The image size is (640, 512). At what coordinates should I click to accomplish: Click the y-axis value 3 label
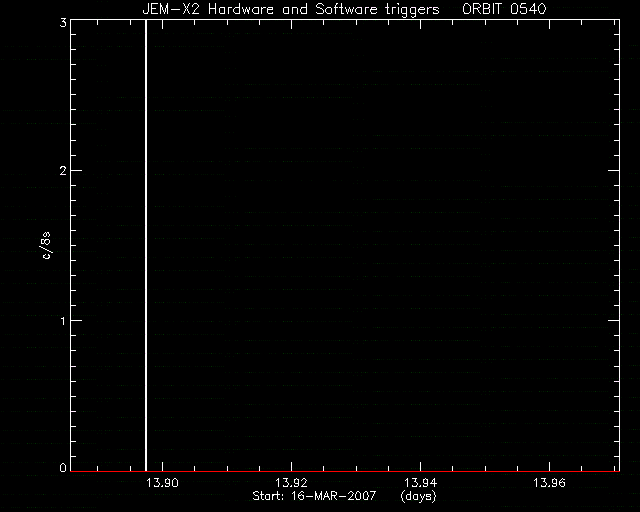[x=63, y=23]
